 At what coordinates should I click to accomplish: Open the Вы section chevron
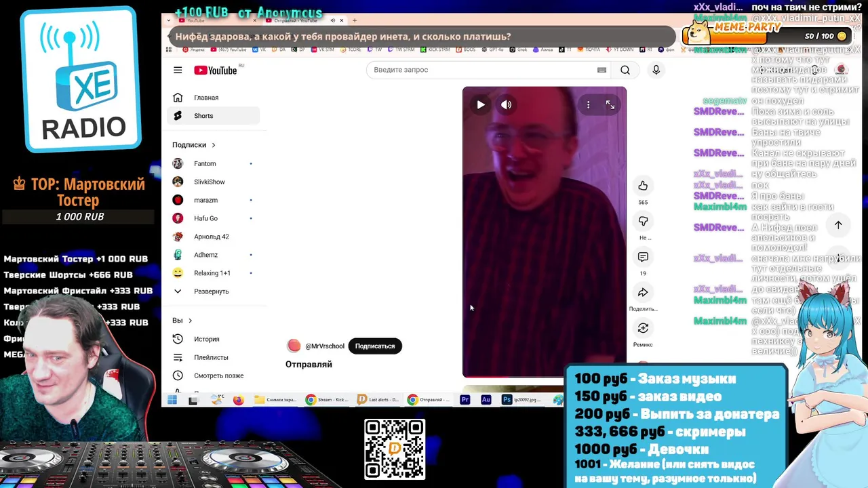(190, 321)
